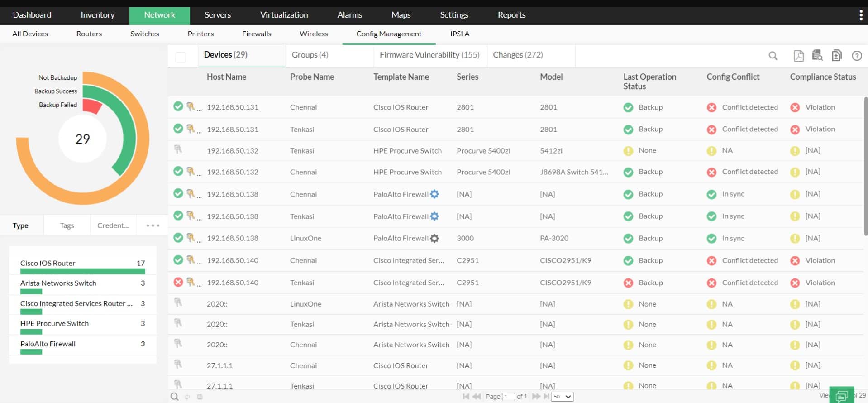Sort by the Last Operation Status column header
Image resolution: width=868 pixels, height=403 pixels.
(x=649, y=82)
